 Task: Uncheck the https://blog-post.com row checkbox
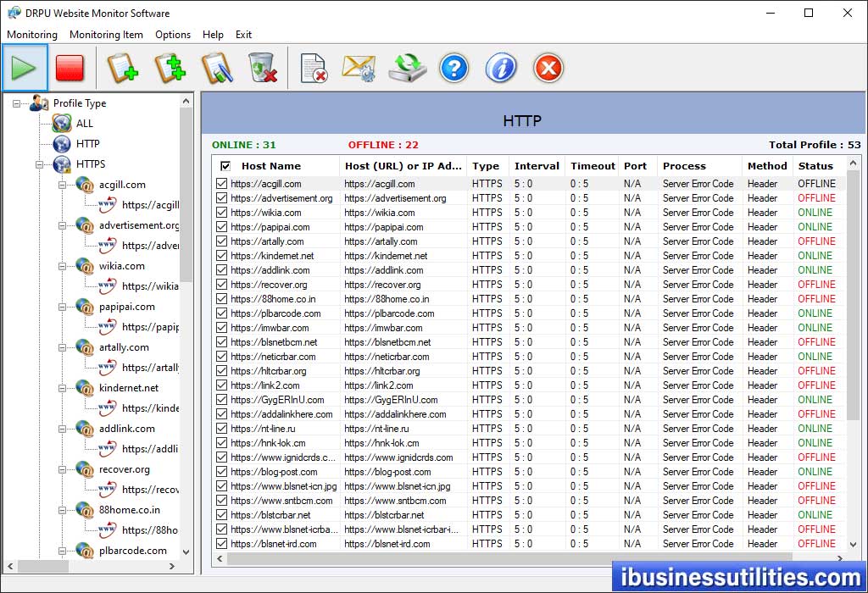(x=222, y=472)
